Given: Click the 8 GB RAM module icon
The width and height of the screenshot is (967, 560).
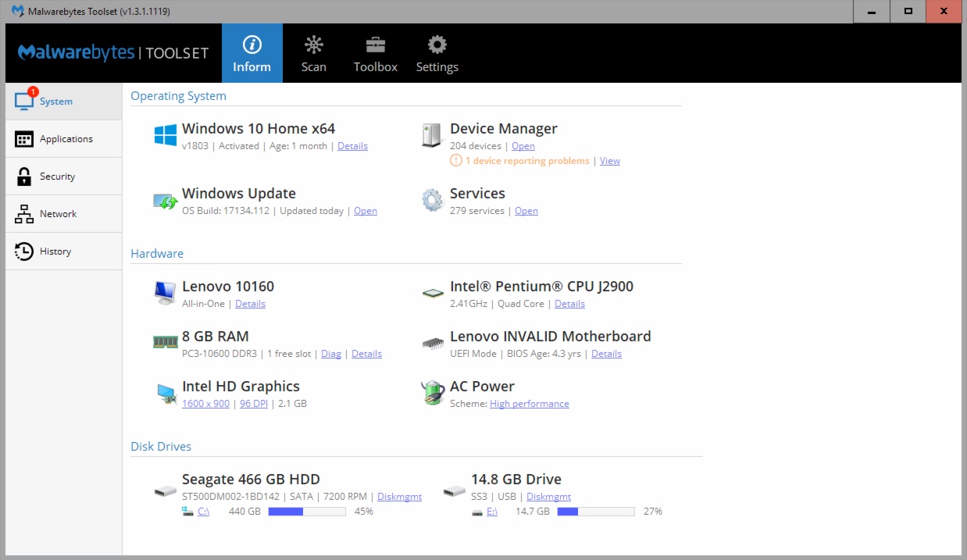Looking at the screenshot, I should pos(165,341).
